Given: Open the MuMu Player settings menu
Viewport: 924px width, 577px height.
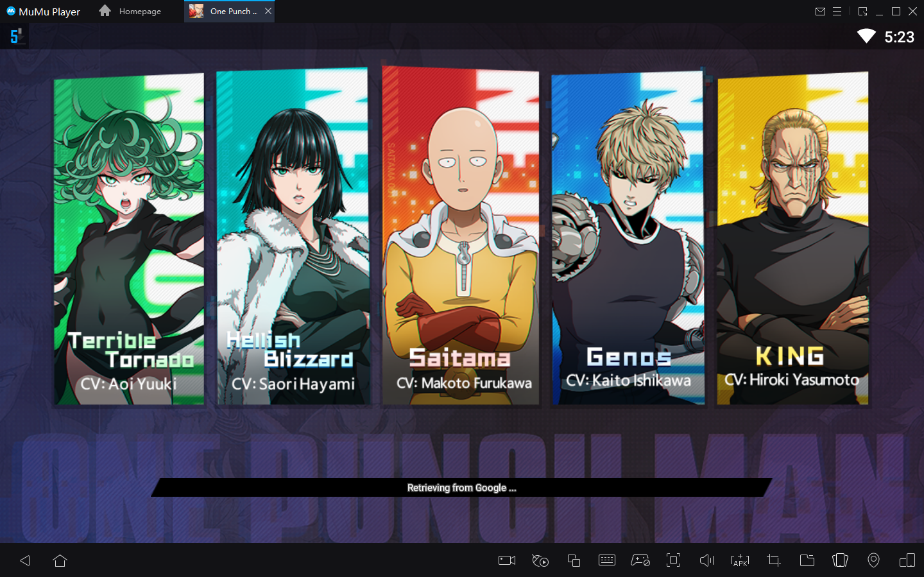Looking at the screenshot, I should pyautogui.click(x=838, y=11).
